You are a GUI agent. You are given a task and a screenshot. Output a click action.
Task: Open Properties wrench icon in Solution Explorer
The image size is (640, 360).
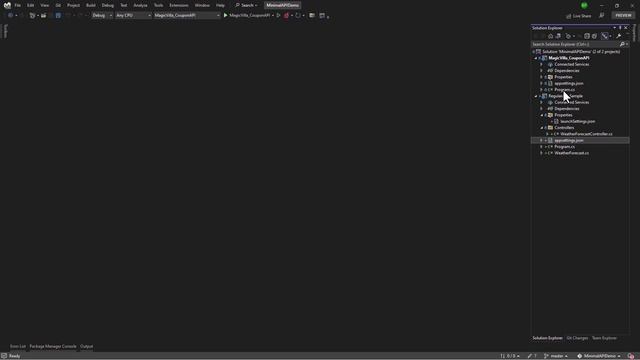[619, 36]
